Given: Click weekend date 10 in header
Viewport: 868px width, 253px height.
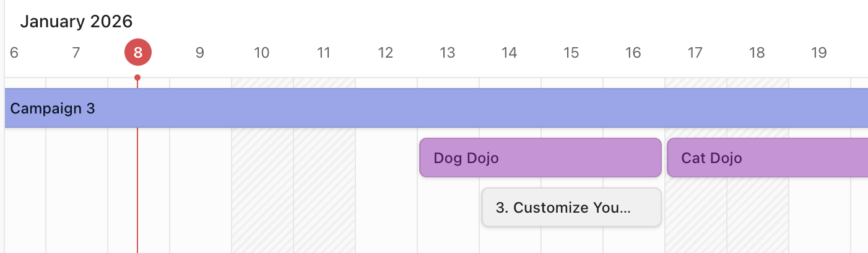Looking at the screenshot, I should 262,53.
